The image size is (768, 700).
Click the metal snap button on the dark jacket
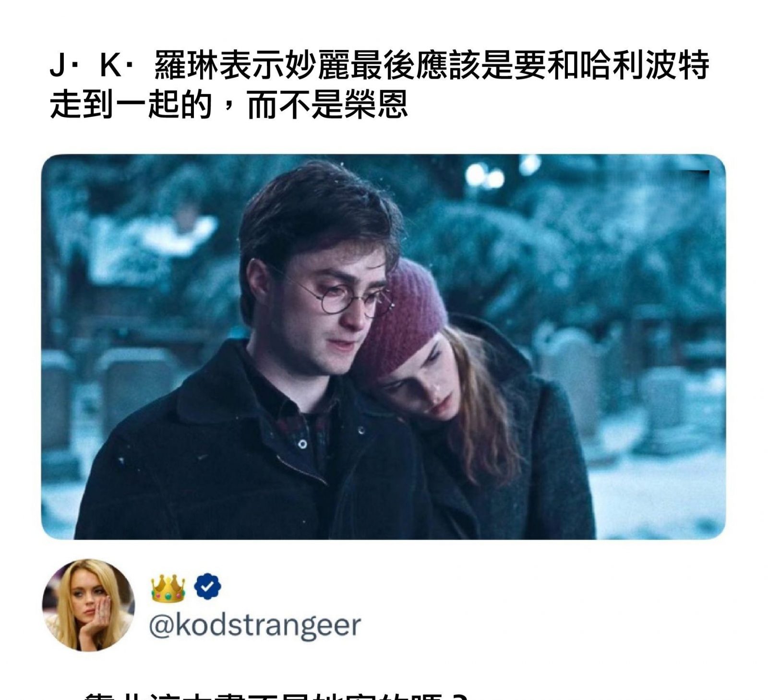pos(302,444)
